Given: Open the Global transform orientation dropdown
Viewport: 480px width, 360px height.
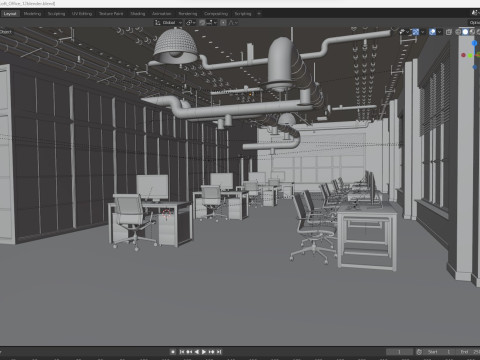Looking at the screenshot, I should click(168, 23).
